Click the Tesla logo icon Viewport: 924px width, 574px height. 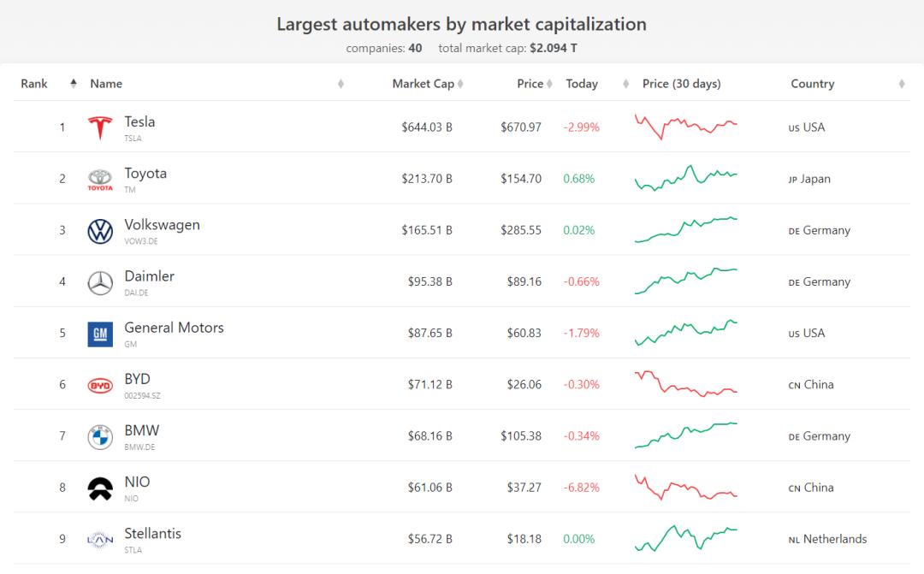(100, 128)
